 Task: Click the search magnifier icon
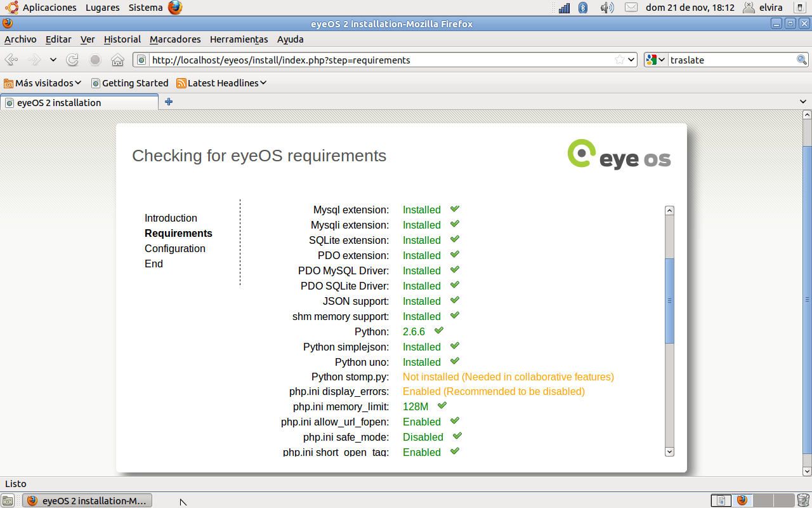pos(802,60)
